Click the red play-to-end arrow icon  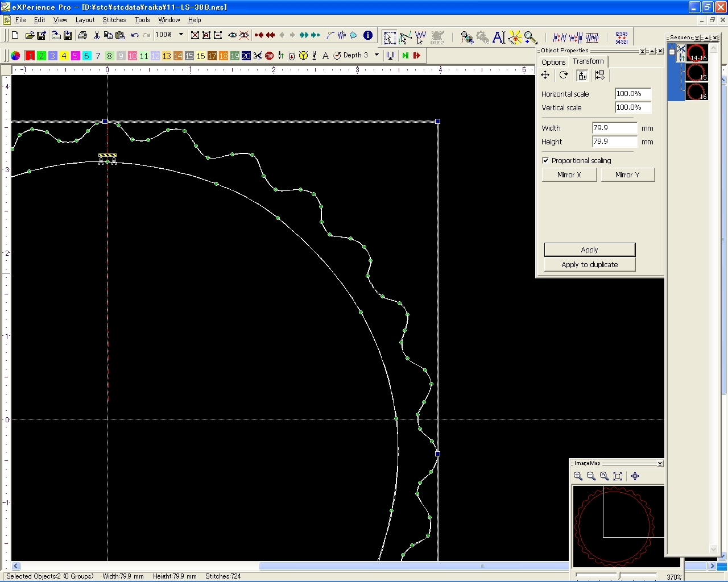pyautogui.click(x=417, y=56)
